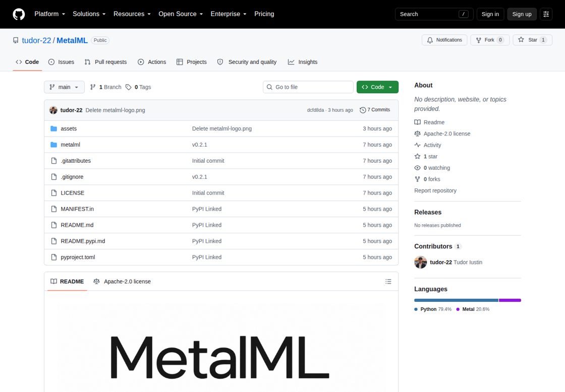The image size is (565, 392).
Task: Click the Sign up button
Action: tap(522, 14)
